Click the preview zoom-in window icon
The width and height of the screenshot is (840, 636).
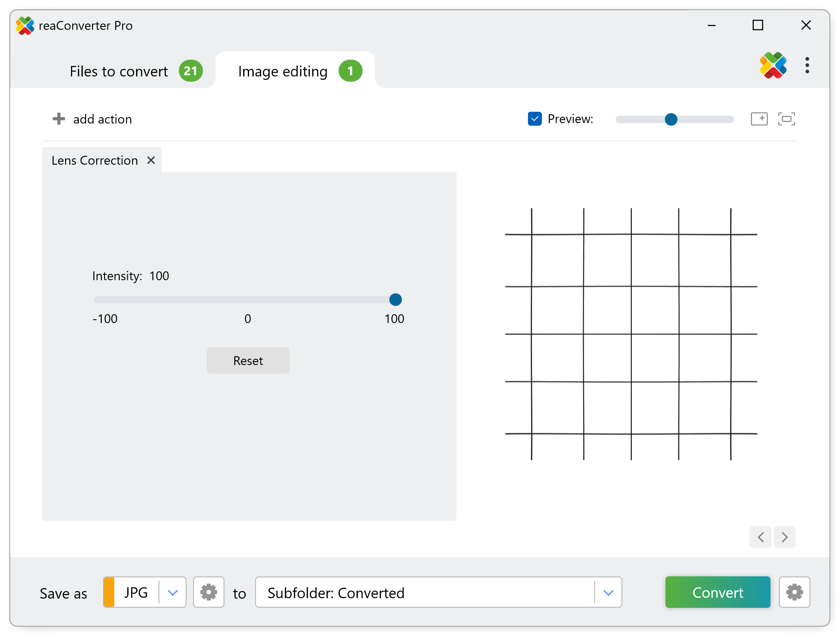pyautogui.click(x=759, y=119)
